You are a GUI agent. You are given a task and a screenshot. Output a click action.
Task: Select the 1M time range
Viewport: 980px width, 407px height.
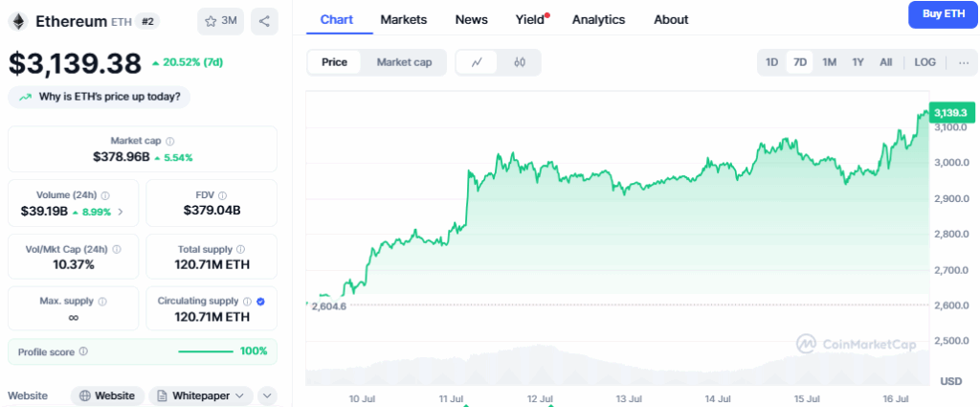829,62
